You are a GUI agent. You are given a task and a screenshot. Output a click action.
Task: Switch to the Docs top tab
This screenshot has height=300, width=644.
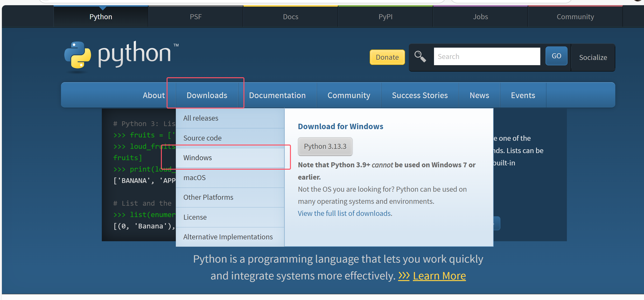click(x=290, y=17)
